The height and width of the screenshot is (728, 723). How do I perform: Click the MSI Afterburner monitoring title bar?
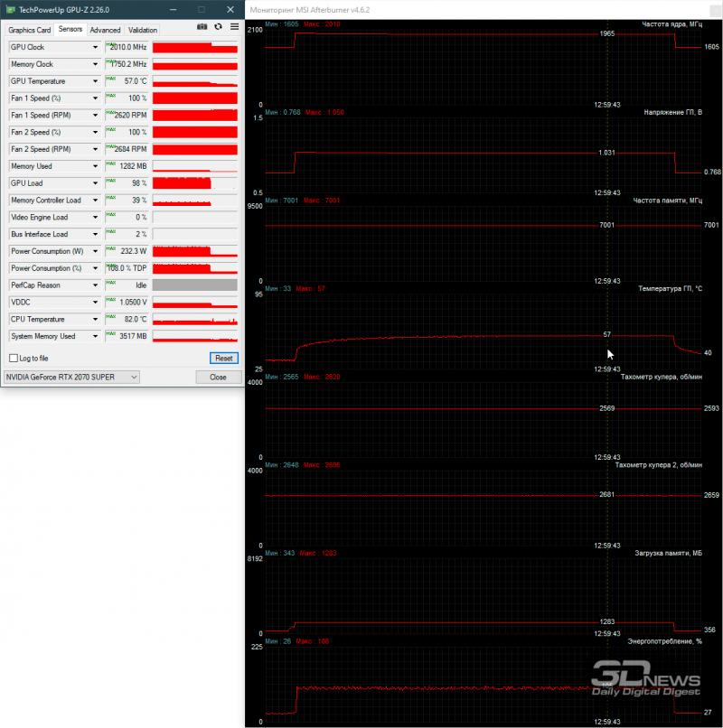point(484,10)
